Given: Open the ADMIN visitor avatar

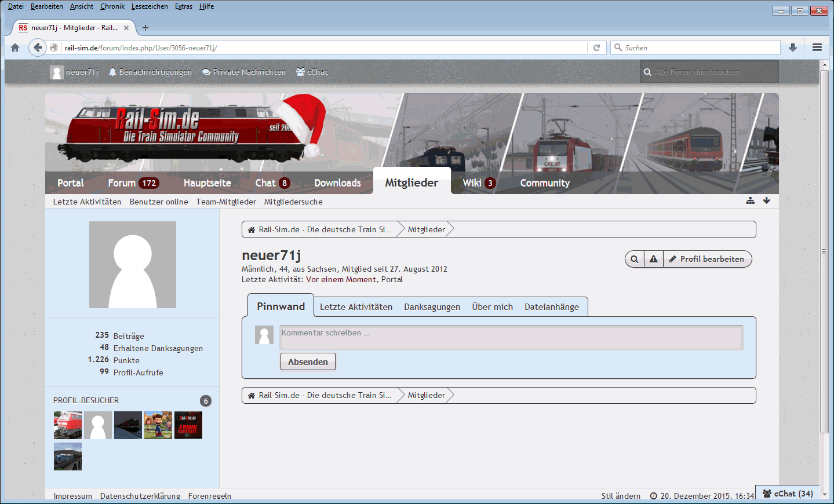Looking at the screenshot, I should 188,425.
